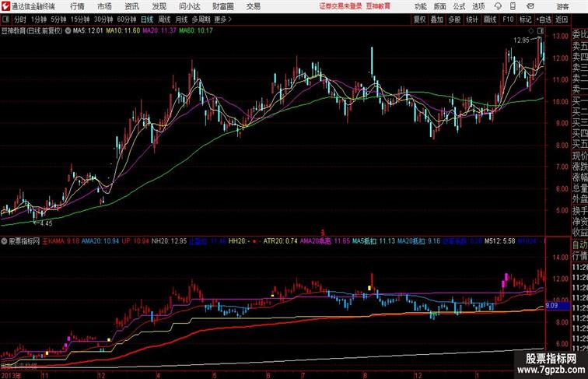588x379 pixels.
Task: Open the 交易 menu
Action: point(253,6)
